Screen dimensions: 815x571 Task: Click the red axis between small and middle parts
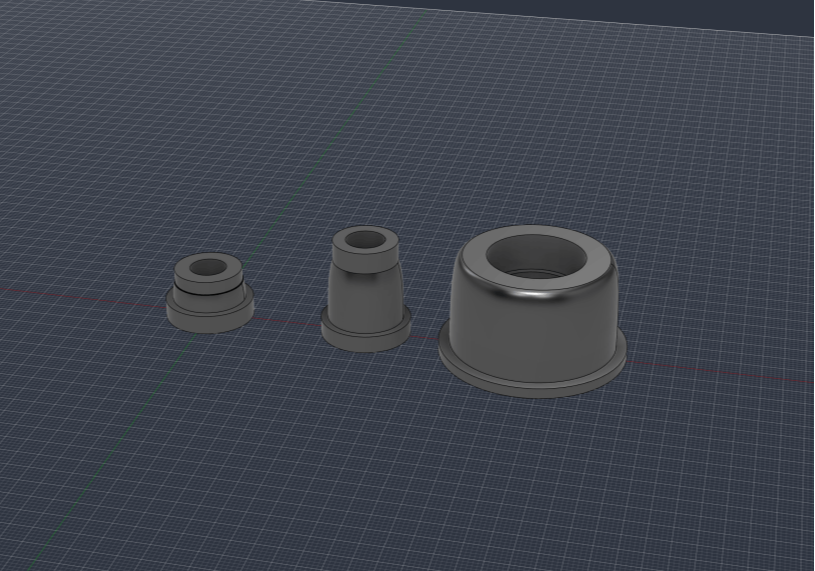pyautogui.click(x=287, y=321)
